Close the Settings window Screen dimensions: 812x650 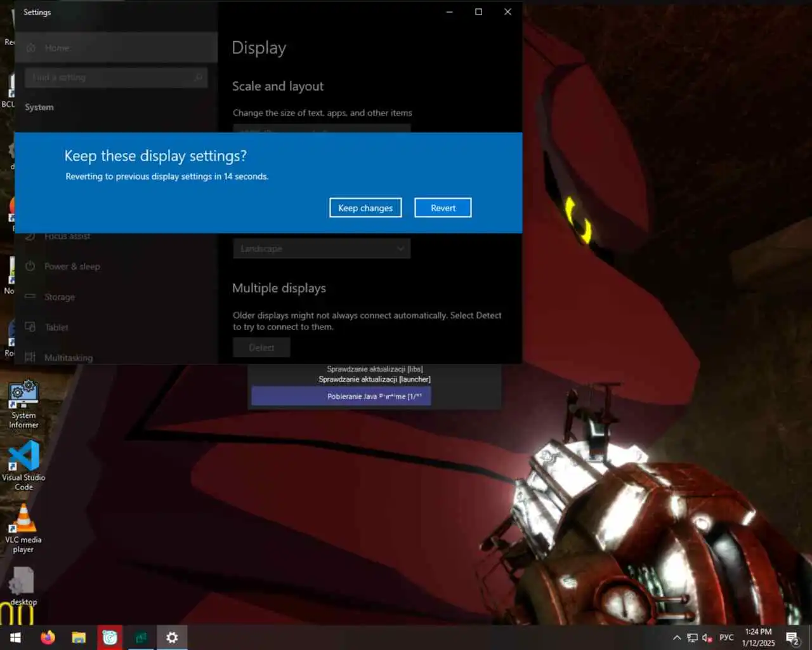coord(507,12)
